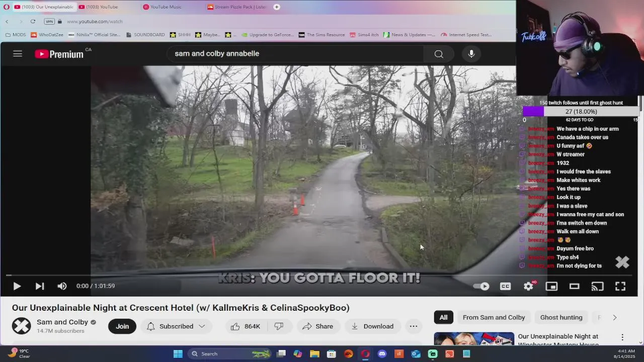Image resolution: width=644 pixels, height=362 pixels.
Task: Close the chat overlay X icon
Action: (622, 262)
